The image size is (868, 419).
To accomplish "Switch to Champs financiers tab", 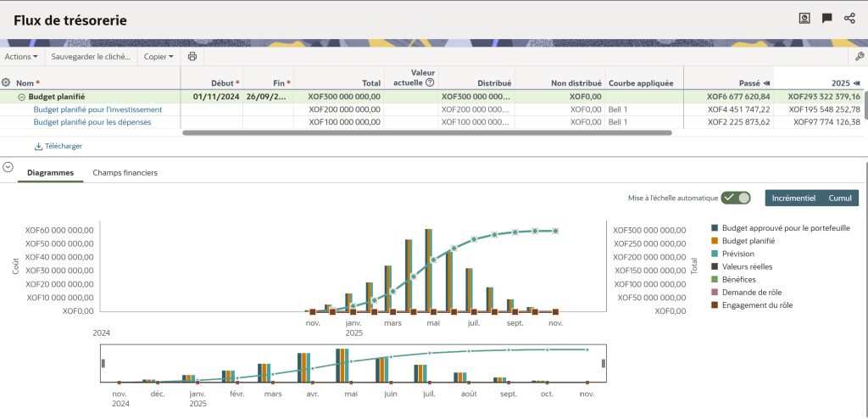I will point(125,172).
